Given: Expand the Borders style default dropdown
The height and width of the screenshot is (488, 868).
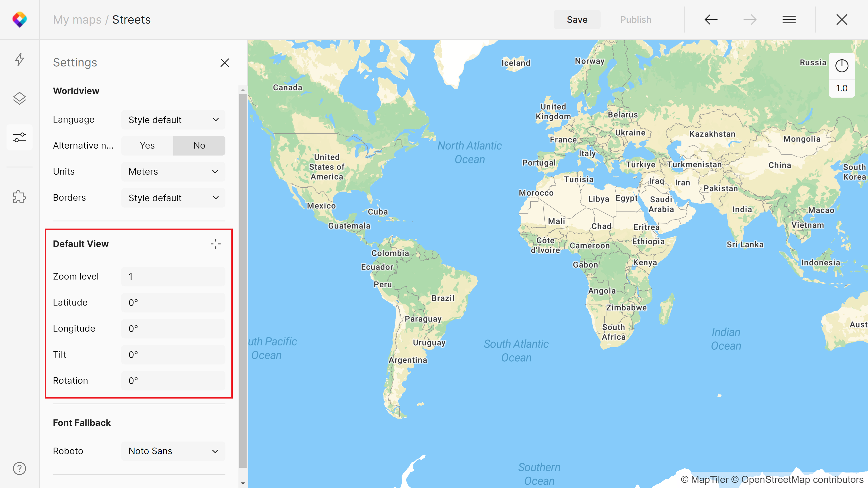Looking at the screenshot, I should pyautogui.click(x=172, y=197).
